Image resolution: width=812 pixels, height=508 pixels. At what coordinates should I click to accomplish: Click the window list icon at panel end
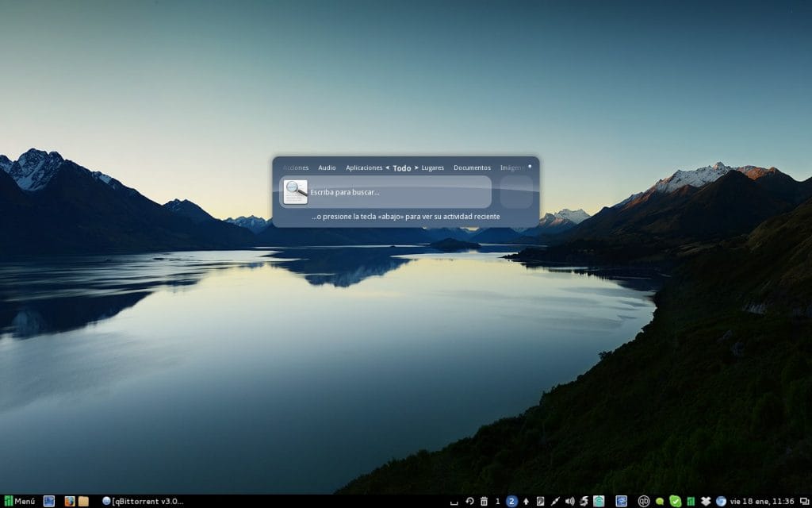(804, 502)
